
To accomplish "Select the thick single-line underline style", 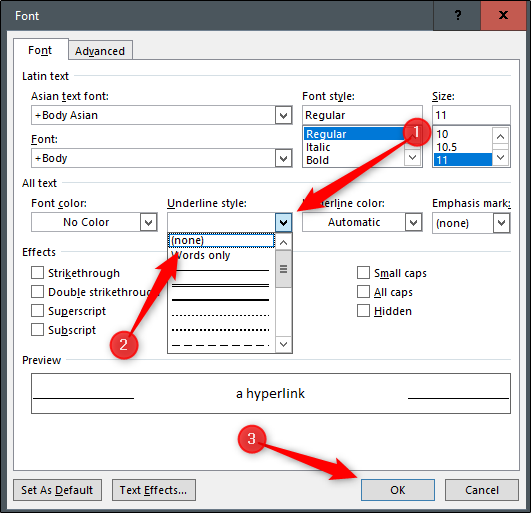I will pos(220,300).
